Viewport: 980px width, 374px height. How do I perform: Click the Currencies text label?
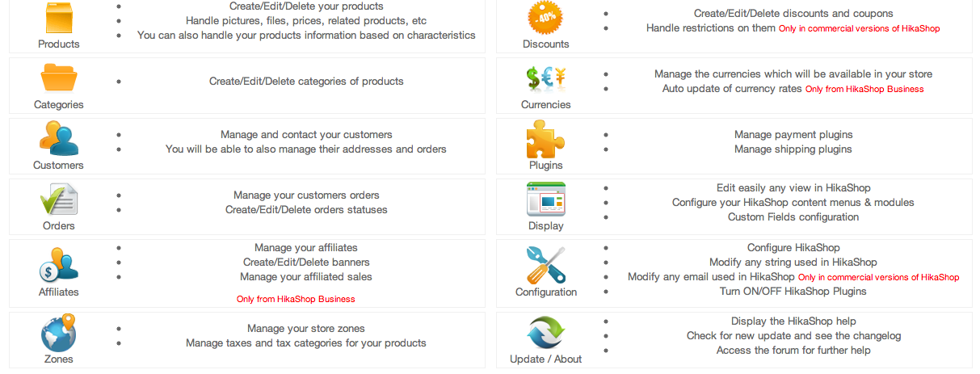[546, 104]
